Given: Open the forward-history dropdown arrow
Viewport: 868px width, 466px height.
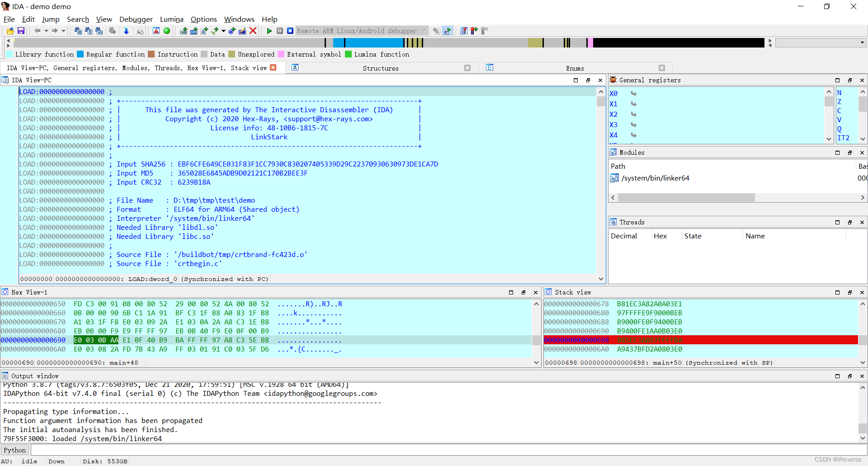Looking at the screenshot, I should point(63,31).
